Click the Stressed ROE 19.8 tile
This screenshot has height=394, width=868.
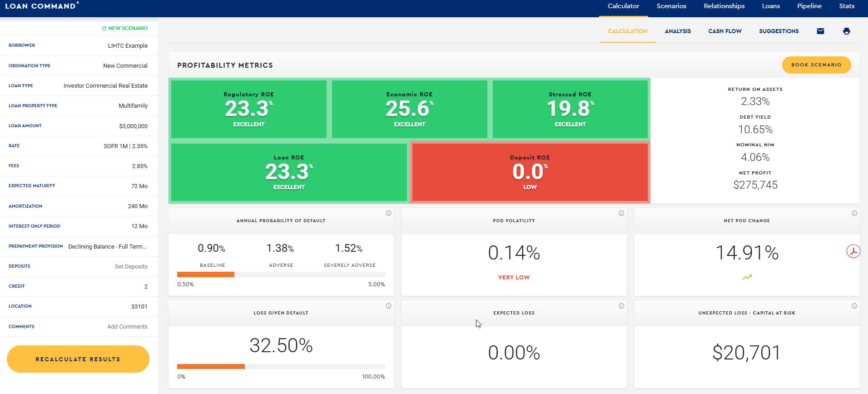pos(570,109)
